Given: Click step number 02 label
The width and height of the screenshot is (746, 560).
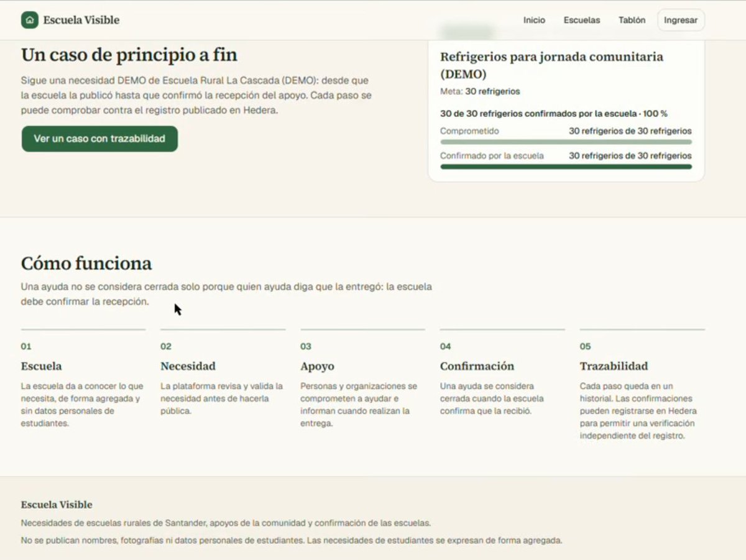Looking at the screenshot, I should point(166,346).
